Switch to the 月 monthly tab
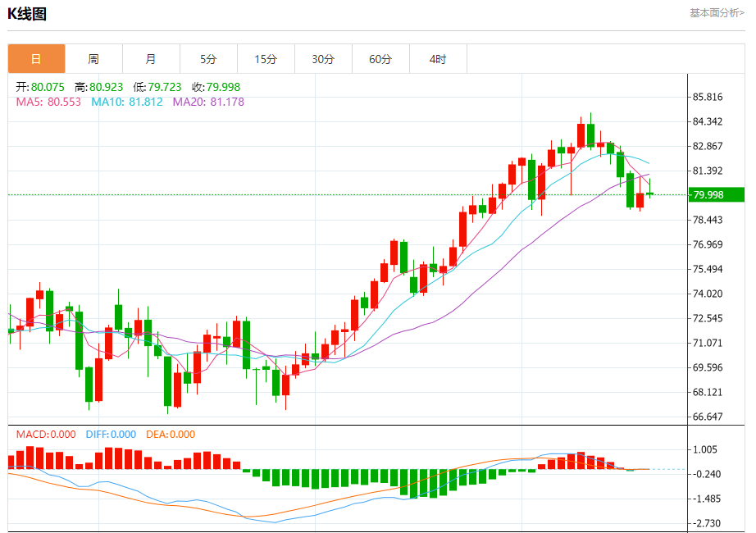The width and height of the screenshot is (756, 533). click(151, 59)
